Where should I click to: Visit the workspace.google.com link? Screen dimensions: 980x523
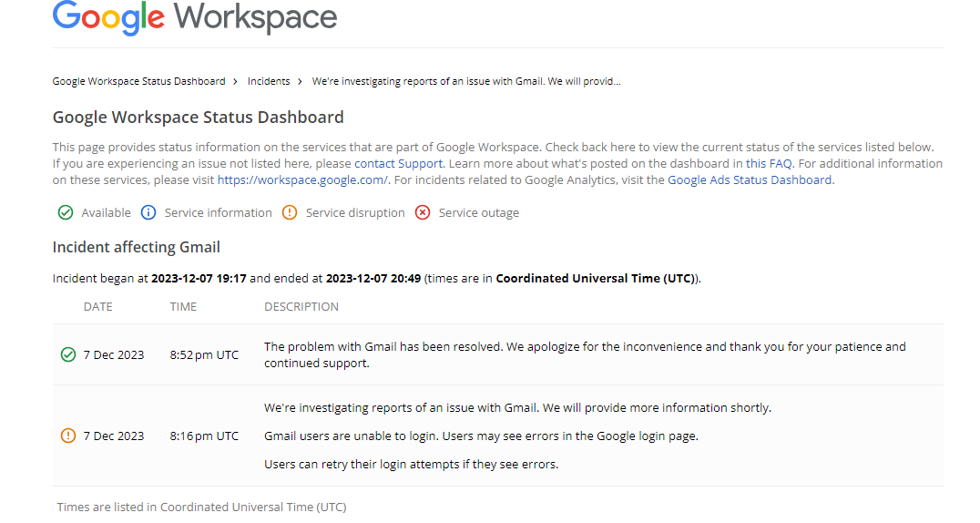302,180
